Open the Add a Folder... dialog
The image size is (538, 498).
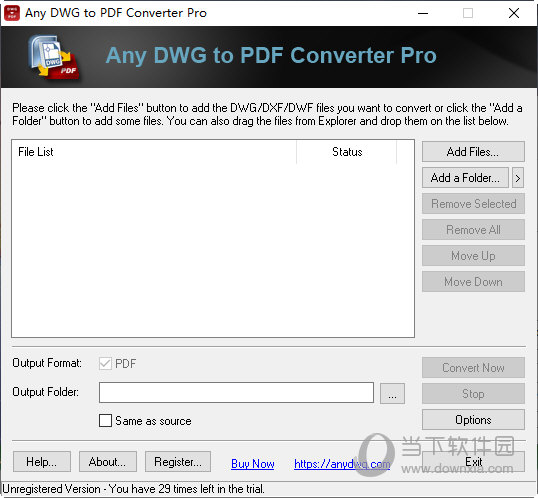[465, 178]
